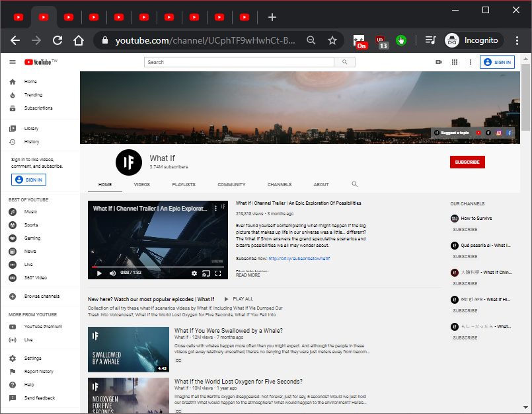
Task: Subscribe to How to Survive channel
Action: (x=465, y=230)
